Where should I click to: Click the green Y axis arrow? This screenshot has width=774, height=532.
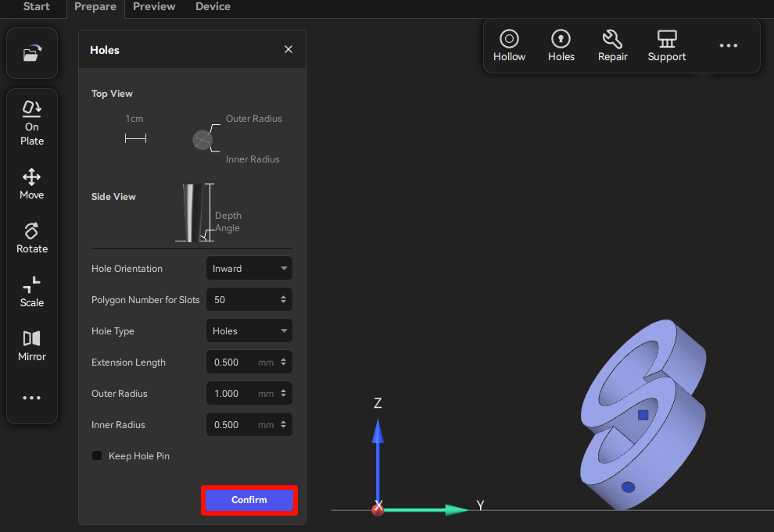(x=425, y=510)
